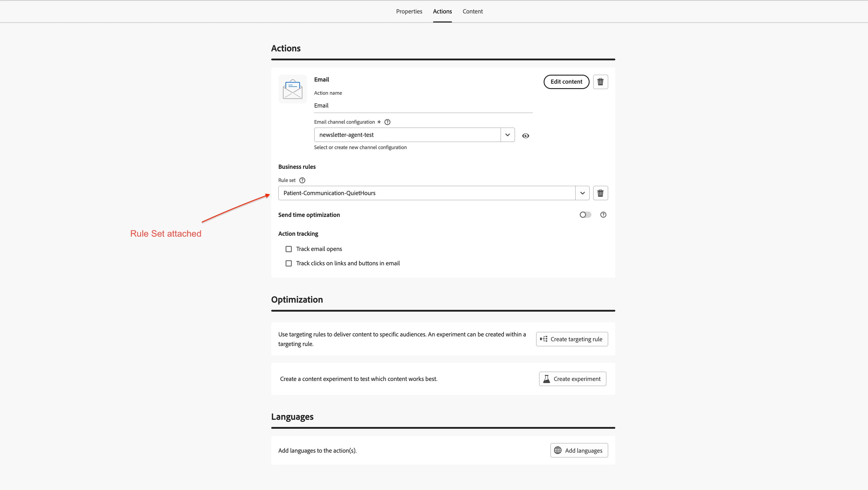The height and width of the screenshot is (490, 868).
Task: Switch to the Properties tab
Action: click(409, 11)
